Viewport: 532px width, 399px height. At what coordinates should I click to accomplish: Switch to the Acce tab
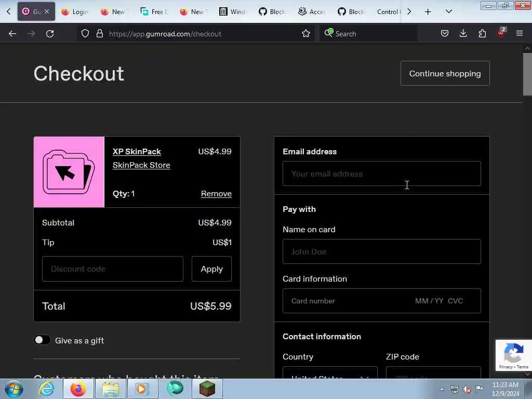[312, 12]
